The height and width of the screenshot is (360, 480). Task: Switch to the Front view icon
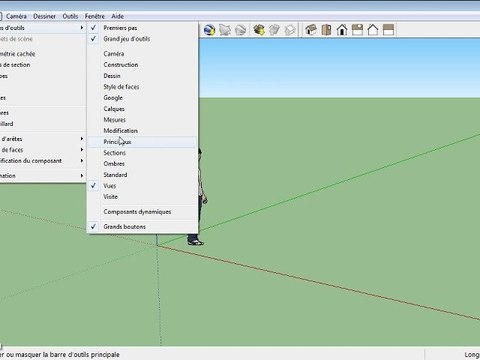click(x=342, y=30)
